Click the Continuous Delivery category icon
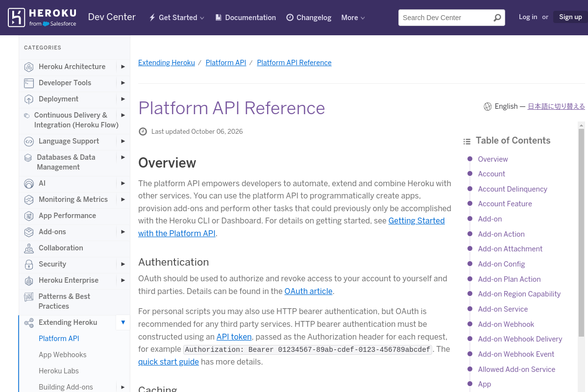 click(x=26, y=116)
